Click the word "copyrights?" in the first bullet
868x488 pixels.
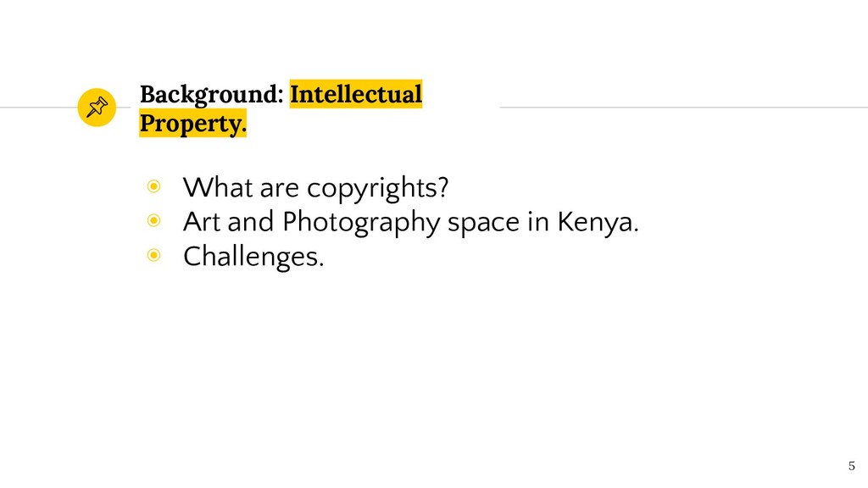pos(377,189)
